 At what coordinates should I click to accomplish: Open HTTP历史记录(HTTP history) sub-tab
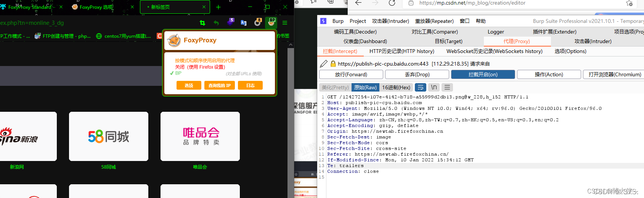tap(402, 51)
